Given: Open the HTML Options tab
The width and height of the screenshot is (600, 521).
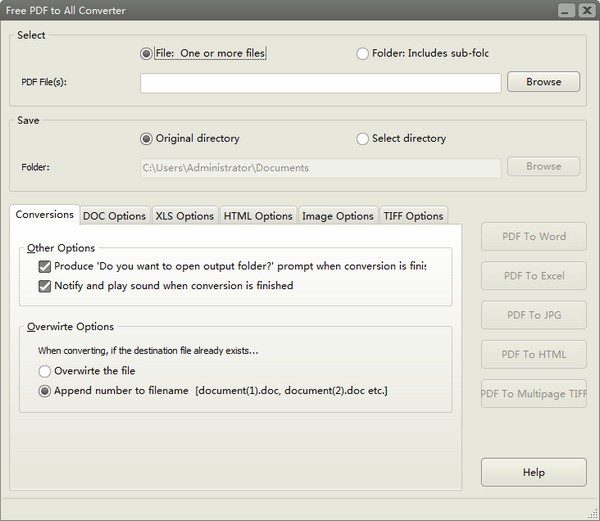Looking at the screenshot, I should coord(258,216).
